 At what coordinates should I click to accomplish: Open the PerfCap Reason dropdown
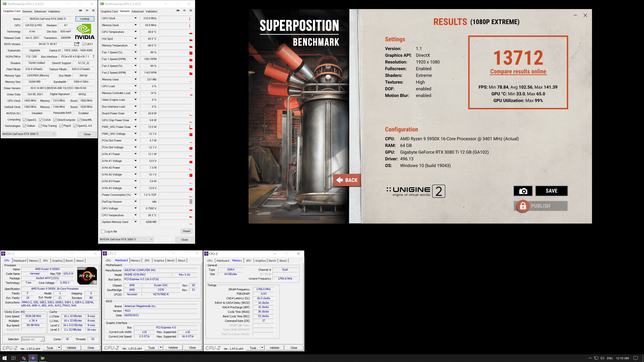click(136, 202)
